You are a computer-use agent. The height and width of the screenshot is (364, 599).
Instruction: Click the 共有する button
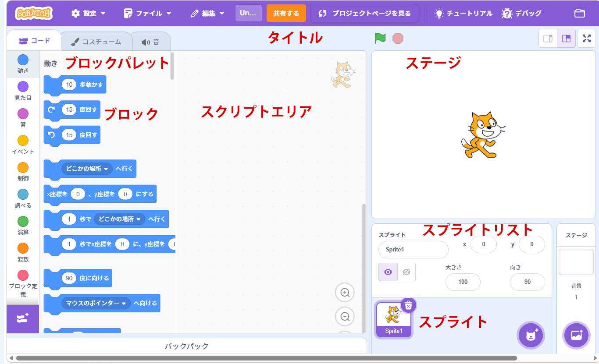pyautogui.click(x=286, y=13)
